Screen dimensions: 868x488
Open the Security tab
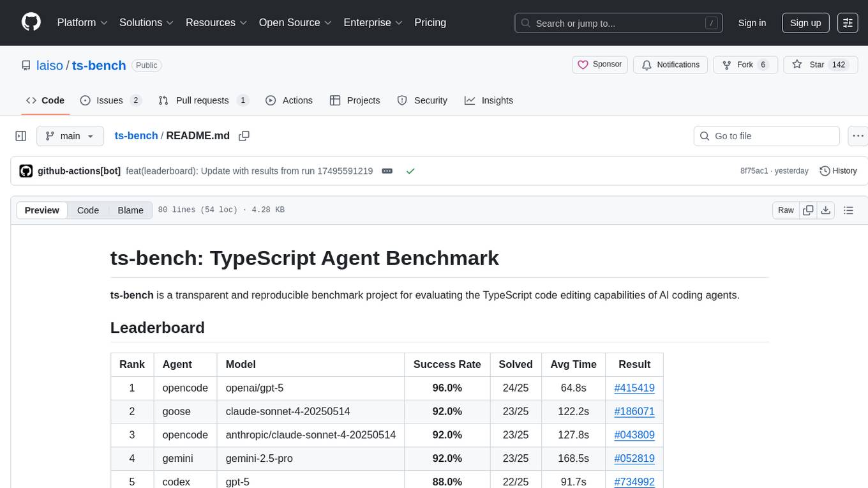click(x=423, y=100)
